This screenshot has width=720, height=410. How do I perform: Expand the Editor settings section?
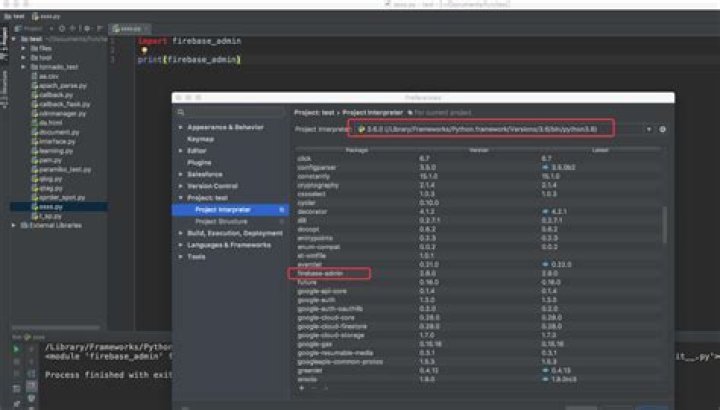point(180,151)
